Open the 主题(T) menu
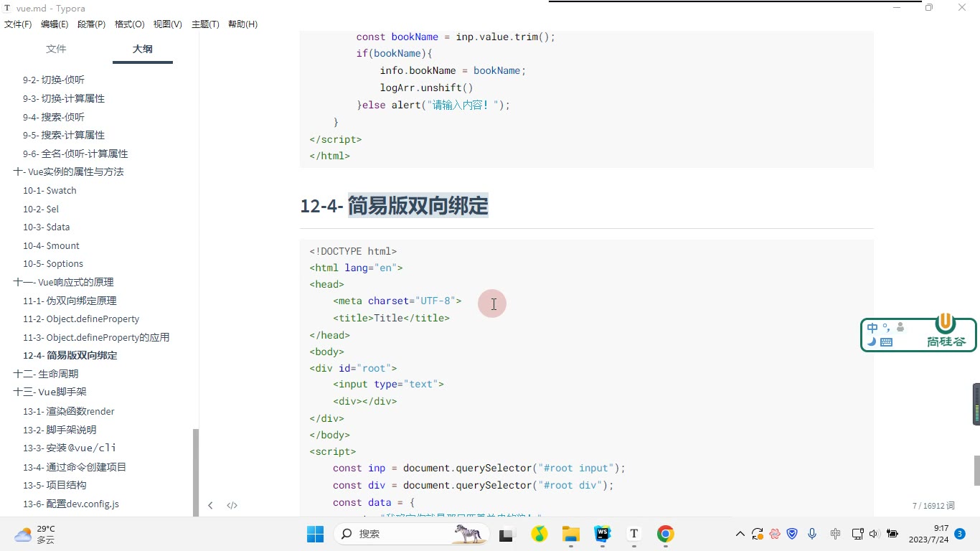Image resolution: width=980 pixels, height=551 pixels. 205,24
